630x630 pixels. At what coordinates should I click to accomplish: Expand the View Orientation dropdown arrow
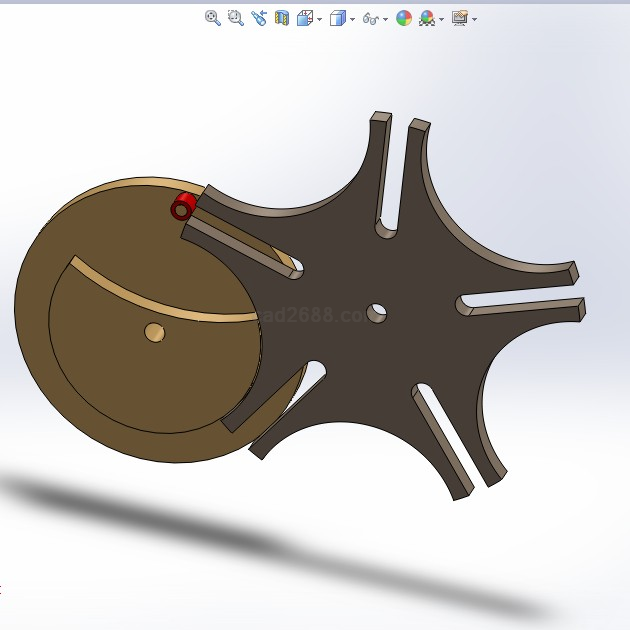tap(319, 19)
